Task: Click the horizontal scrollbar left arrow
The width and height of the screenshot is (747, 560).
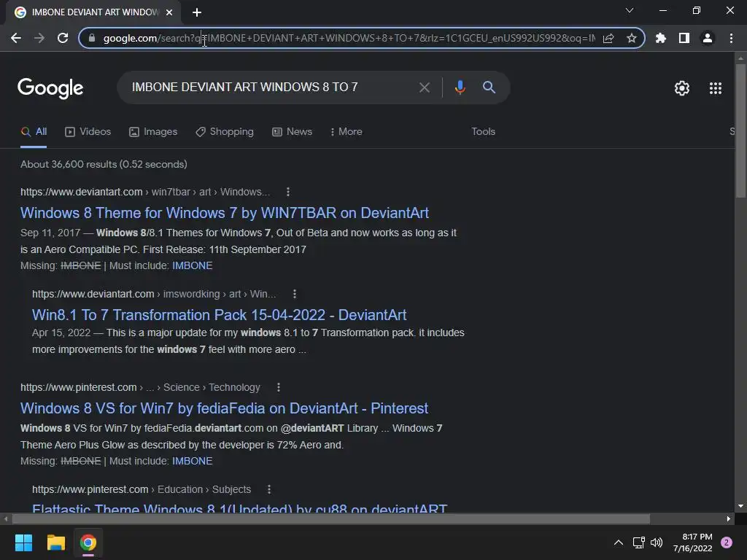Action: [6, 518]
